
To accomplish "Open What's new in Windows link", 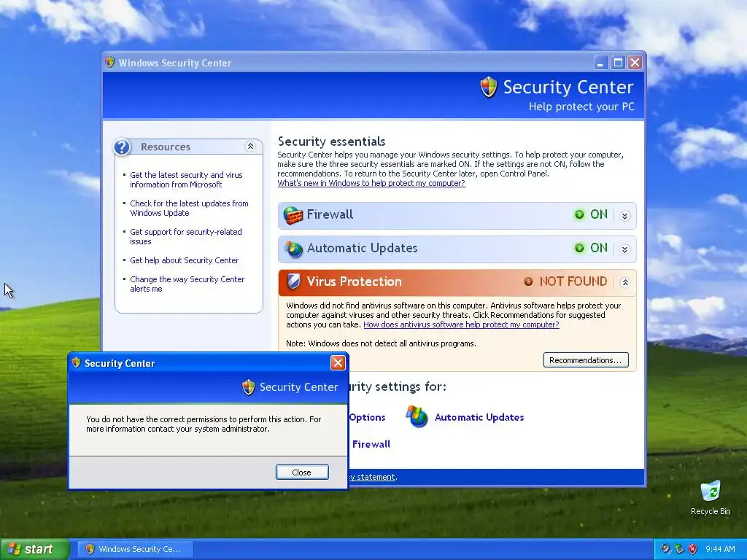I will 371,183.
